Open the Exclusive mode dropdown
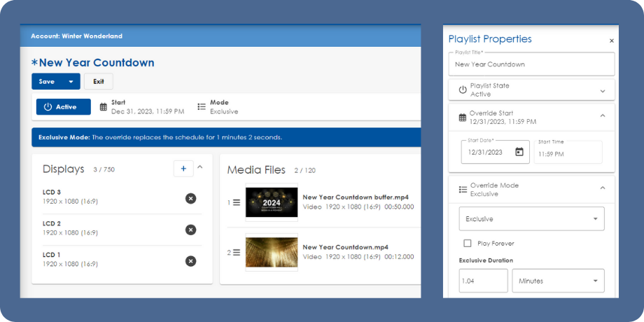Image resolution: width=644 pixels, height=322 pixels. pos(531,219)
